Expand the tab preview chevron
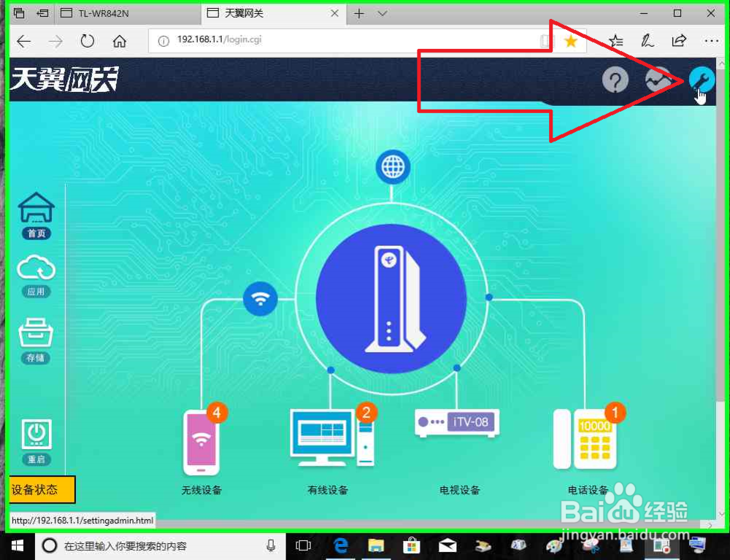 point(383,13)
